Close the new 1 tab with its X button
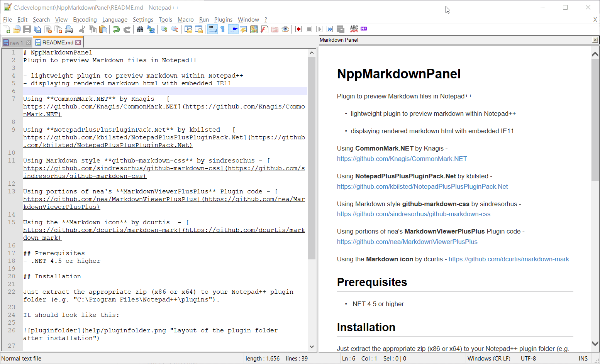Screen dimensions: 600x364 28,43
